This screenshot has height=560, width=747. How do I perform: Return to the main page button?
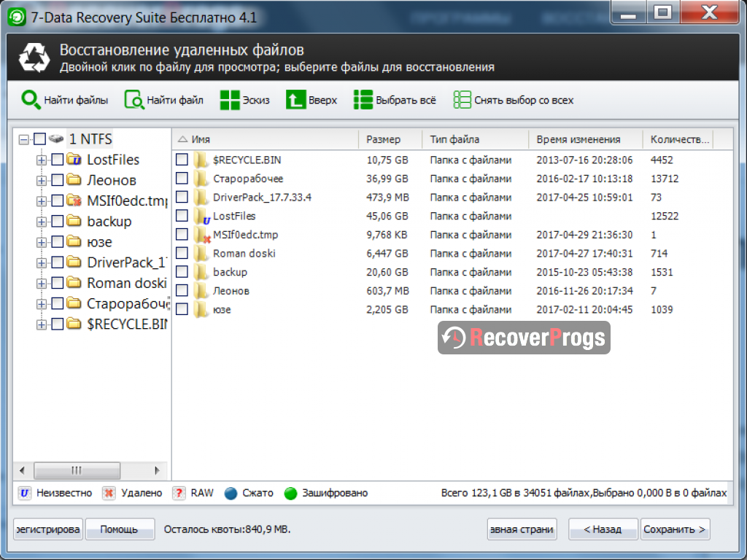[x=522, y=529]
